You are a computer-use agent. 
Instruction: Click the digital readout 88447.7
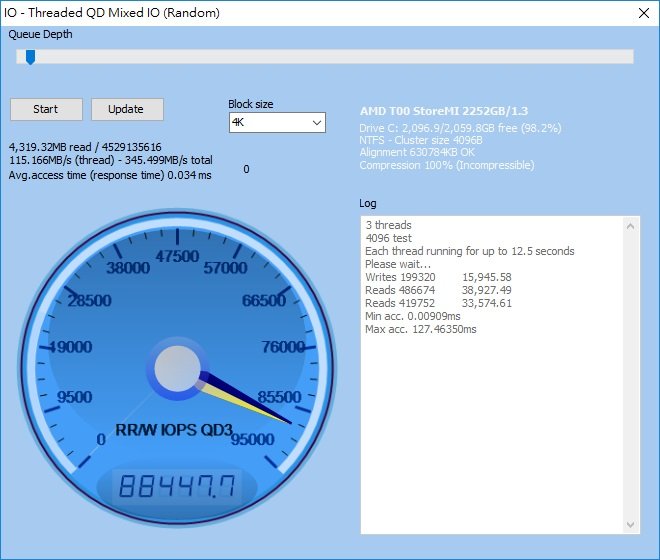177,485
